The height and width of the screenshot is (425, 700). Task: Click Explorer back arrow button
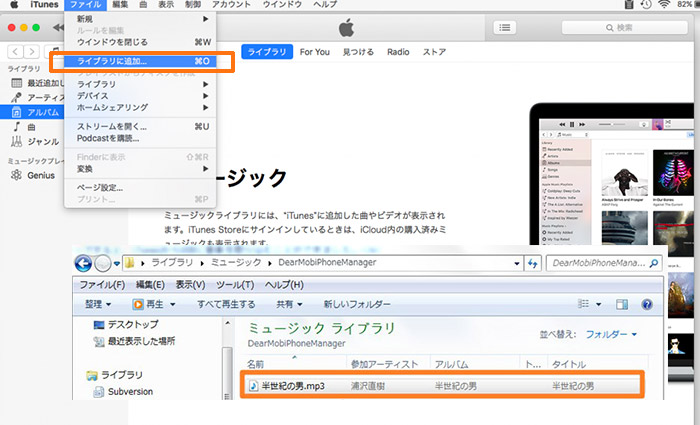click(83, 263)
